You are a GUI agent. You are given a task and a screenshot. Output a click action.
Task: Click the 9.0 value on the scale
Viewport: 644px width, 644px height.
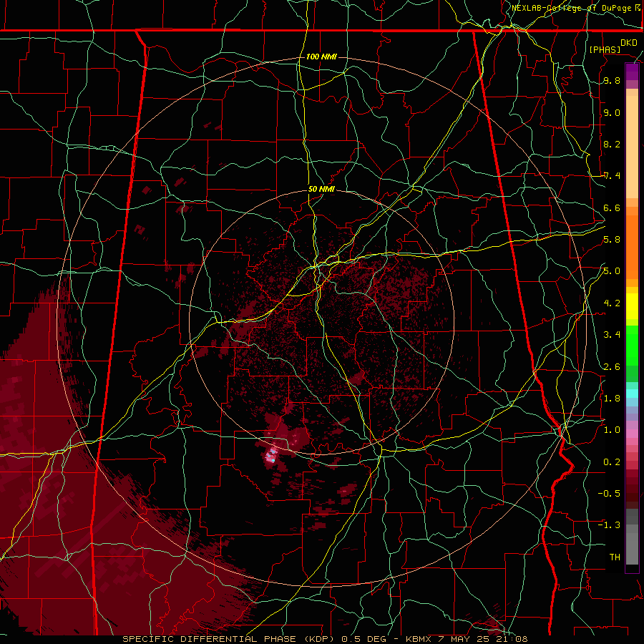[x=612, y=112]
